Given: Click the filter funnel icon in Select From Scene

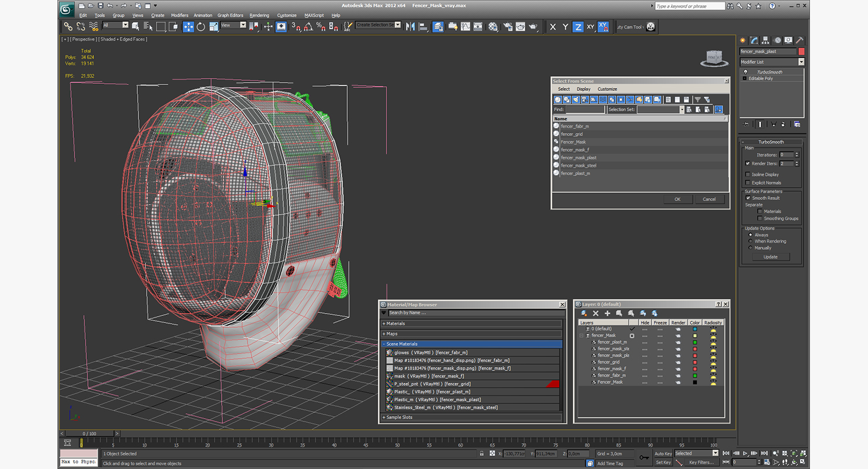Looking at the screenshot, I should point(697,100).
